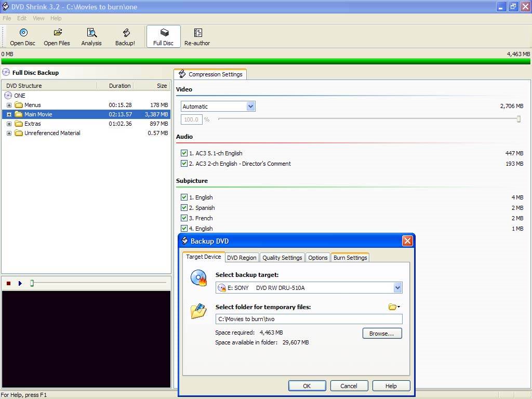The width and height of the screenshot is (532, 399).
Task: Click the Unreferenced Material folder icon
Action: point(19,133)
